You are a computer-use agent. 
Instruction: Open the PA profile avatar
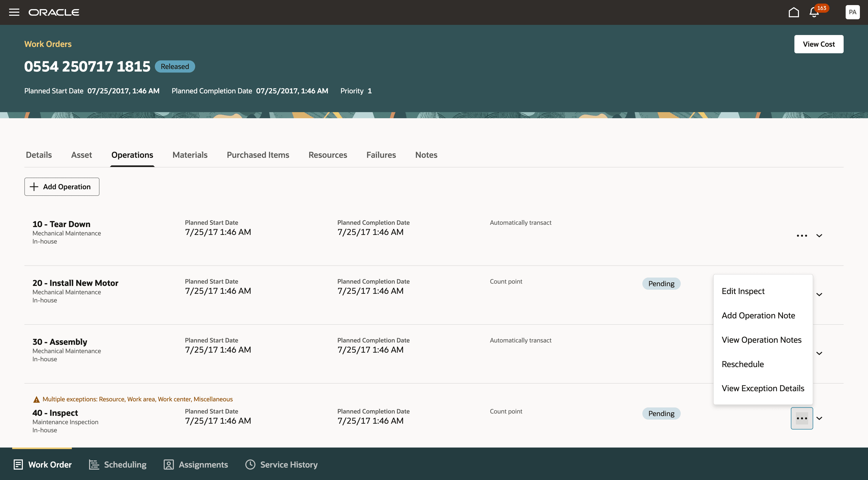(x=852, y=12)
